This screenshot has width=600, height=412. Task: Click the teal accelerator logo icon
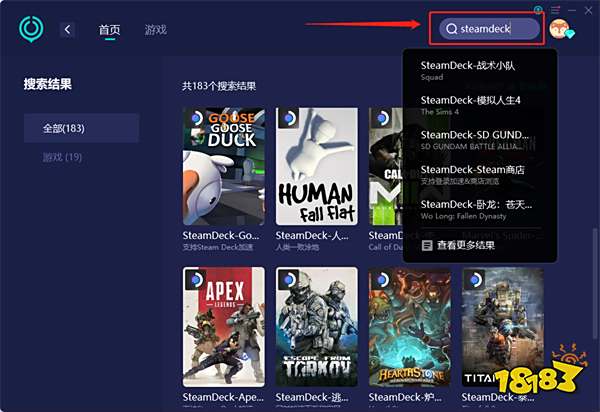tap(31, 29)
